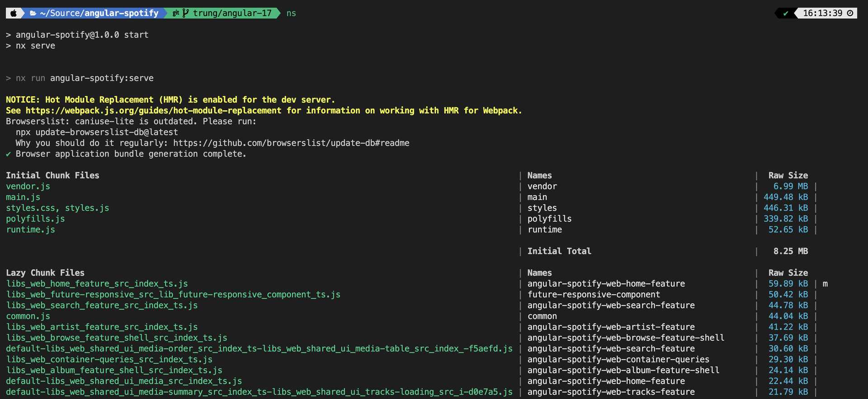The height and width of the screenshot is (399, 868).
Task: Click the 446.31 kB styles size
Action: pyautogui.click(x=786, y=208)
